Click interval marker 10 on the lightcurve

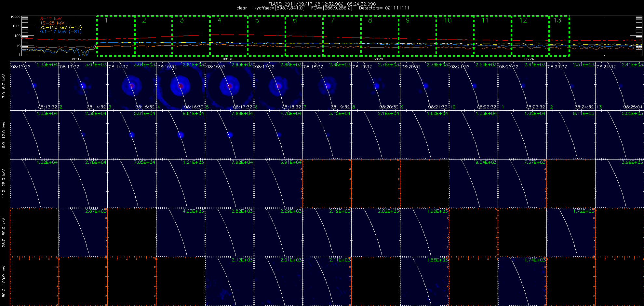coord(448,20)
